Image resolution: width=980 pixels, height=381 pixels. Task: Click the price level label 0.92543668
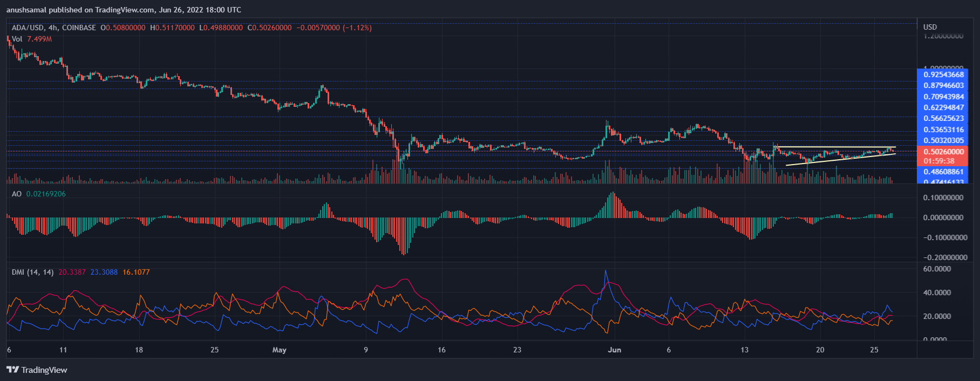pyautogui.click(x=943, y=74)
